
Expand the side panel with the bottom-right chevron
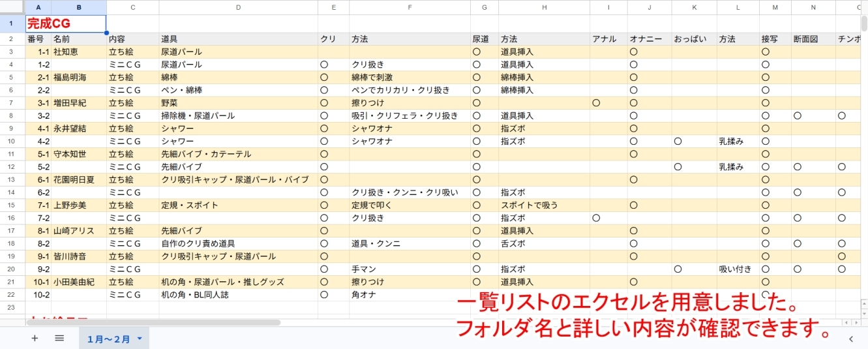tap(850, 338)
